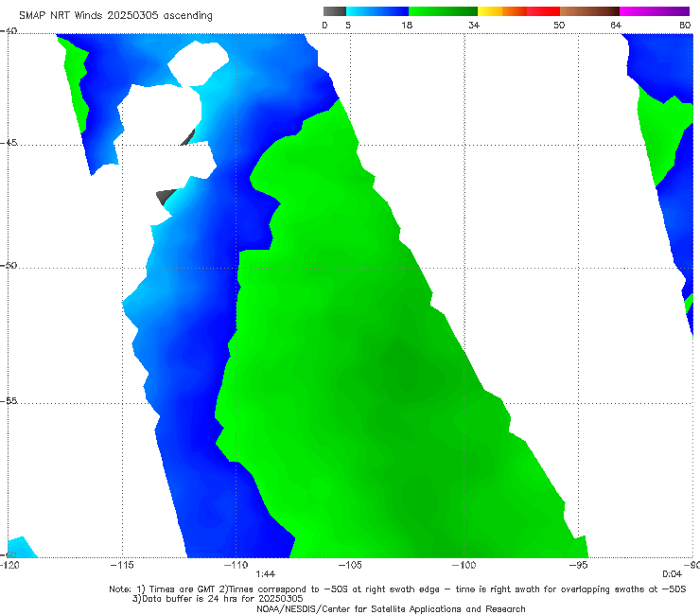This screenshot has height=615, width=700.
Task: Click the longitude label '-115'
Action: (122, 565)
